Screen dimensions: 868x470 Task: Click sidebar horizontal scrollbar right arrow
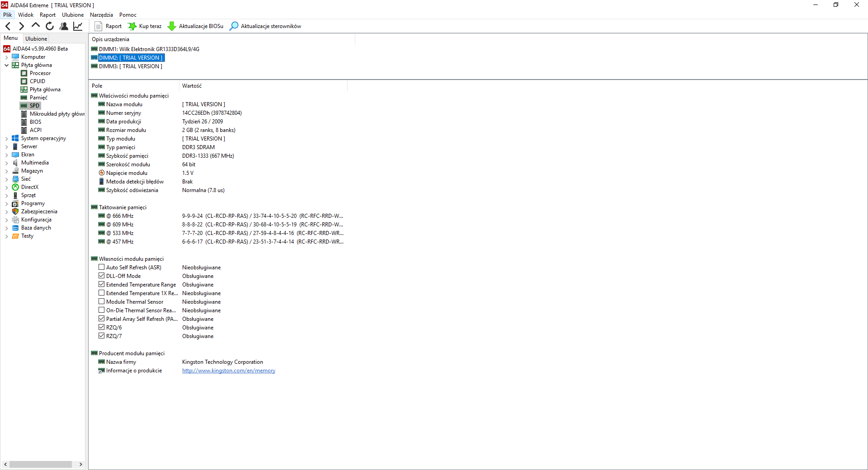(81, 464)
